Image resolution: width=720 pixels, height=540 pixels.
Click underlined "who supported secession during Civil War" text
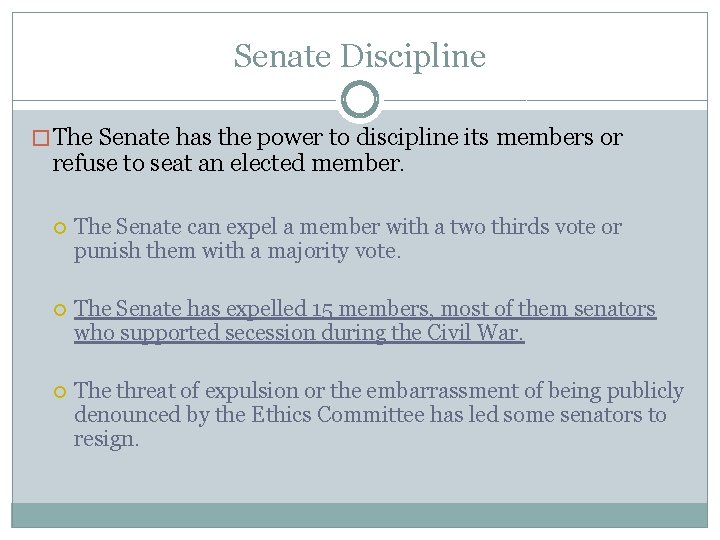click(298, 333)
